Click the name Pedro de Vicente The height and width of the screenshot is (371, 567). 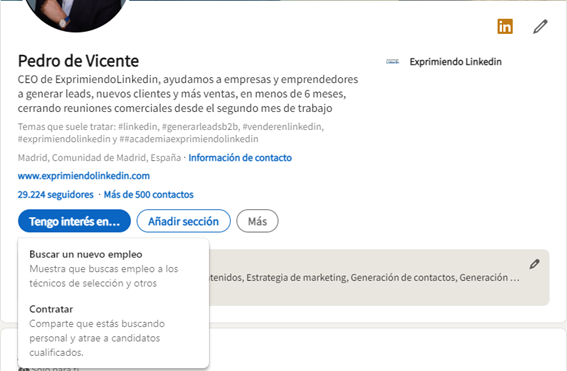coord(78,61)
